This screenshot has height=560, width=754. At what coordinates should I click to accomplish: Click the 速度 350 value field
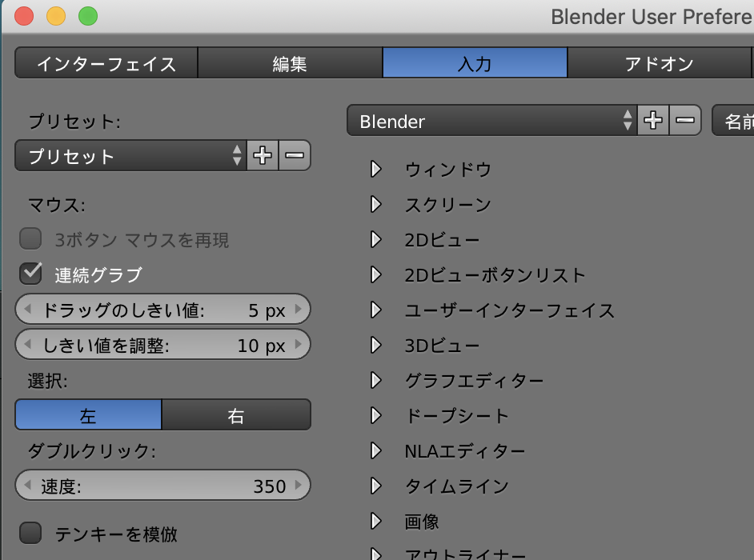click(x=163, y=485)
